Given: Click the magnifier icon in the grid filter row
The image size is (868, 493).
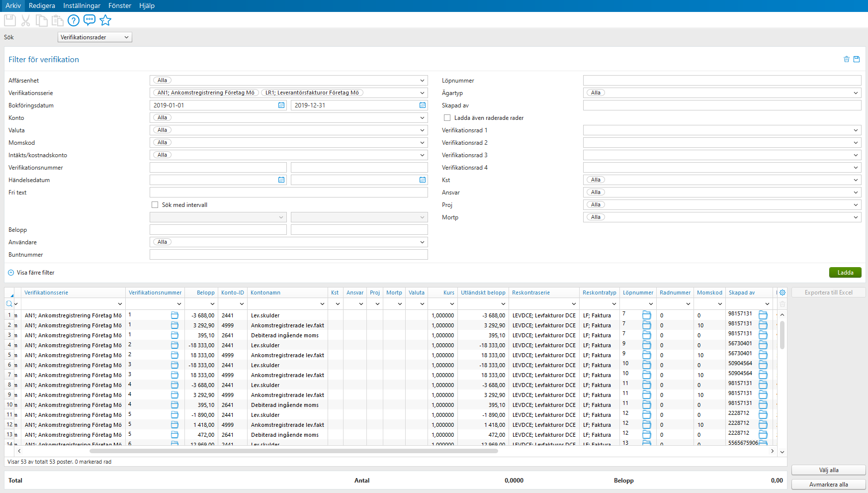Looking at the screenshot, I should [x=9, y=303].
